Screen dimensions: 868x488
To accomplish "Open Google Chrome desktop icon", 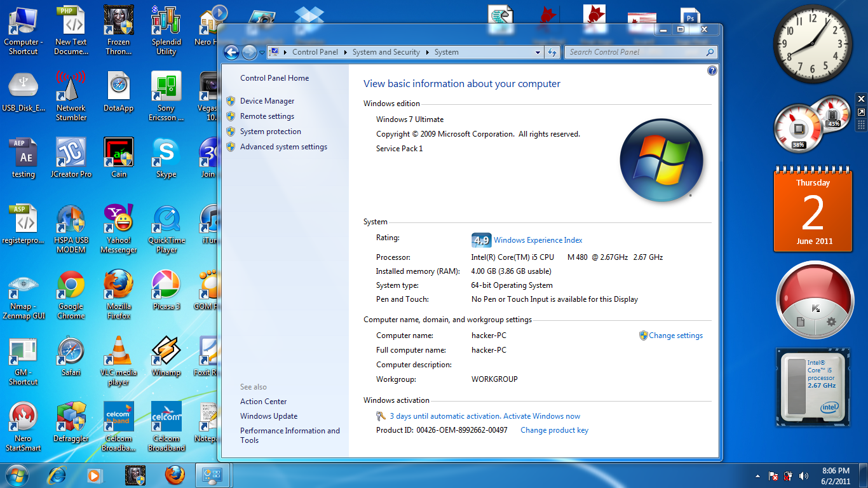I will (x=71, y=295).
